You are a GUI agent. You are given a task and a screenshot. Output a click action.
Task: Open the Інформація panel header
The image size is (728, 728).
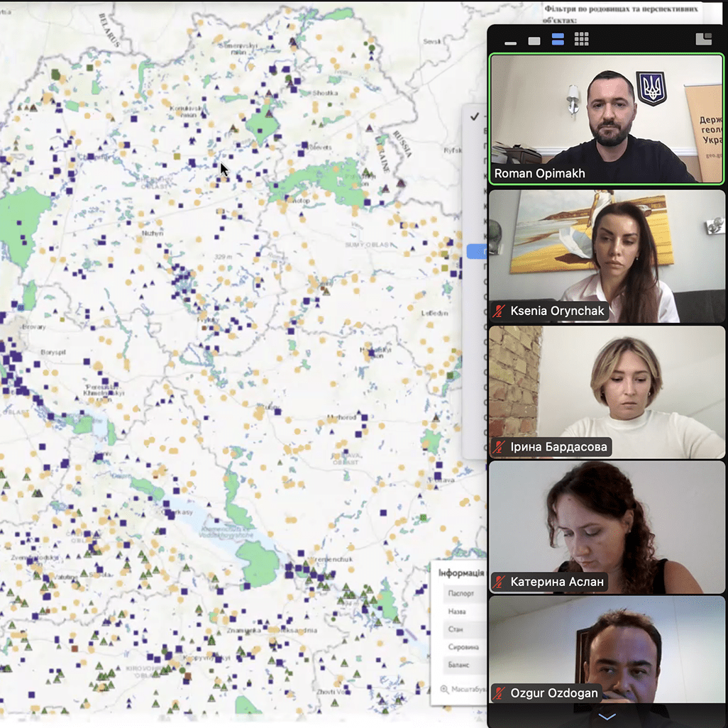(461, 573)
